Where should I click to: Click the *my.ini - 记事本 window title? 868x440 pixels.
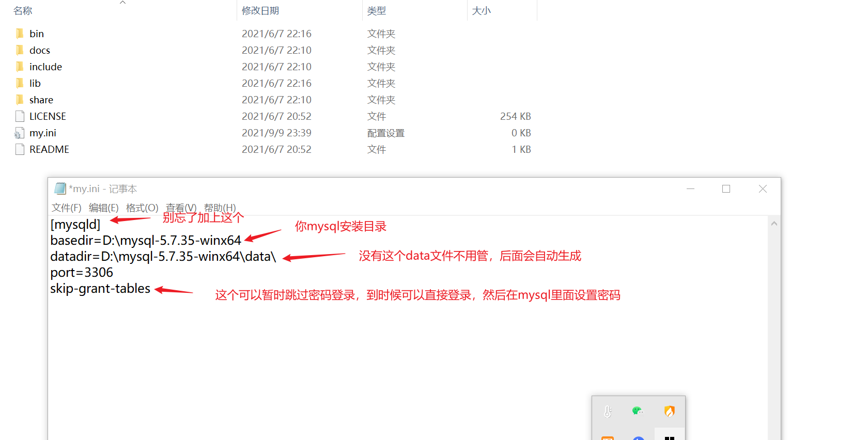point(103,189)
